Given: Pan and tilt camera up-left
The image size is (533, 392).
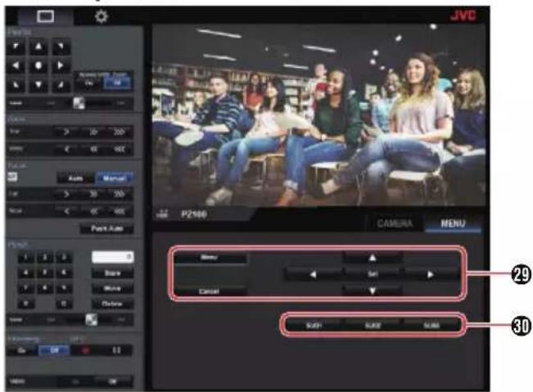Looking at the screenshot, I should 16,47.
